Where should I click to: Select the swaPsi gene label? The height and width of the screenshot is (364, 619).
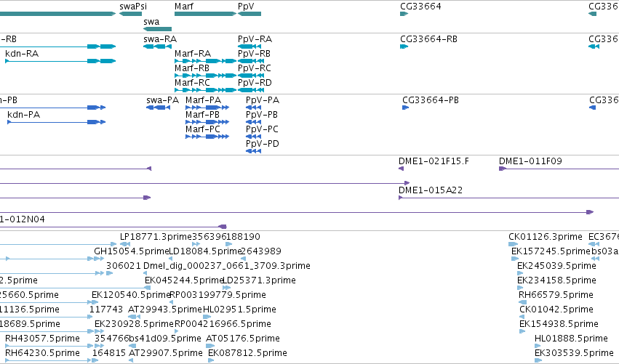pos(133,7)
